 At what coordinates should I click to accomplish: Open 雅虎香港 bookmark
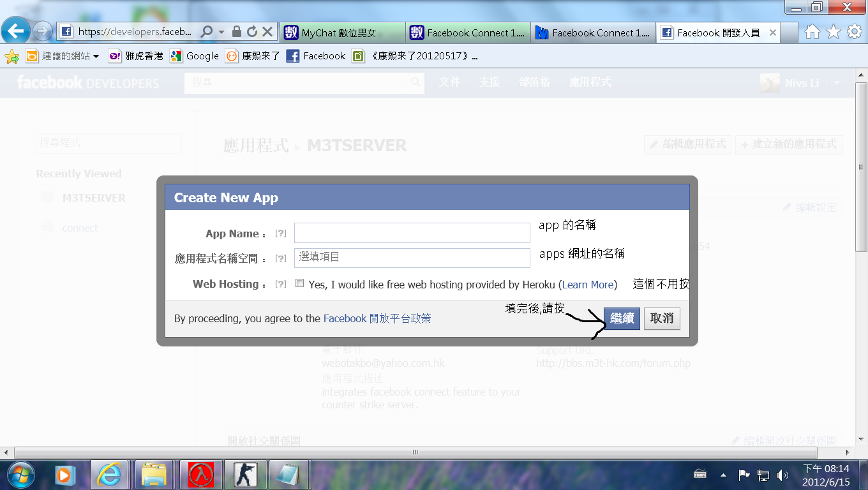pyautogui.click(x=135, y=56)
